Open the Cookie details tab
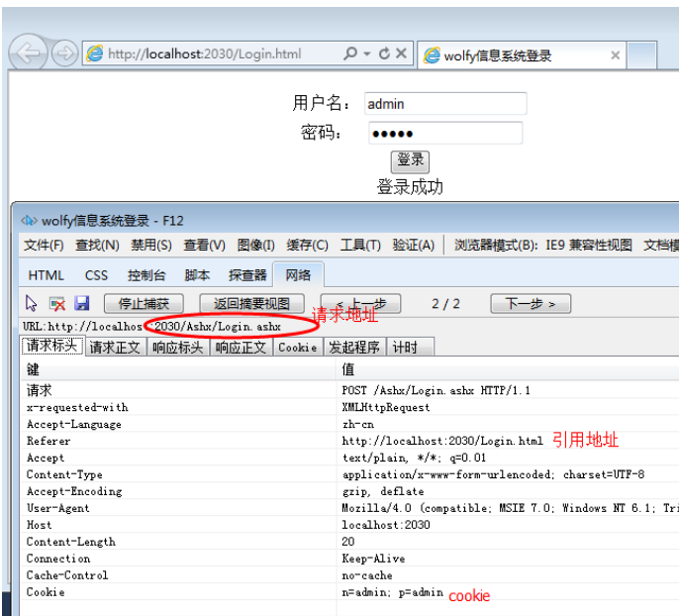Screen dimensions: 679x616 pyautogui.click(x=297, y=347)
